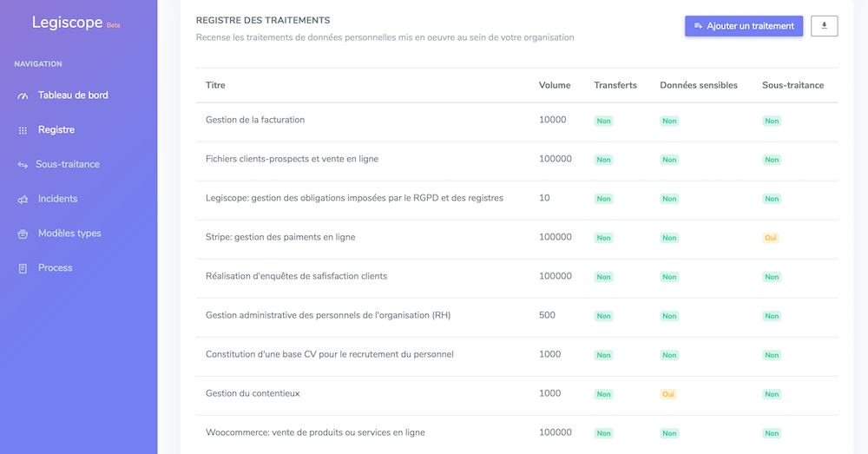Open the Gestion de la facturation entry
Image resolution: width=868 pixels, height=454 pixels.
tap(255, 120)
